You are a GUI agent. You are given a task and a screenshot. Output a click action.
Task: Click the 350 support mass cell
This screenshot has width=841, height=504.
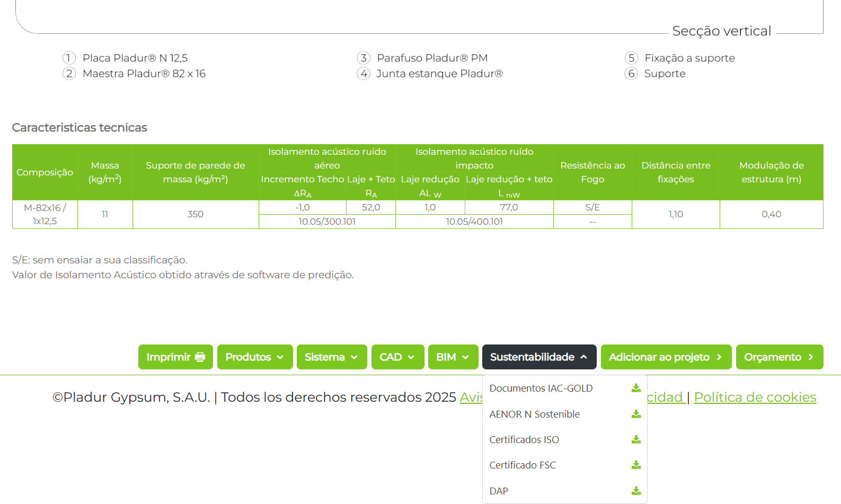click(196, 214)
